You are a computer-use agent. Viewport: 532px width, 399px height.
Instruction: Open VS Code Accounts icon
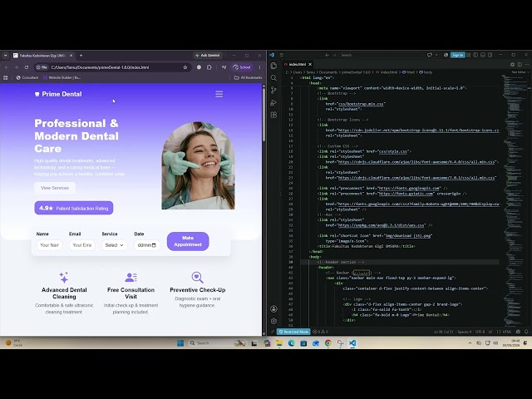pos(273,308)
